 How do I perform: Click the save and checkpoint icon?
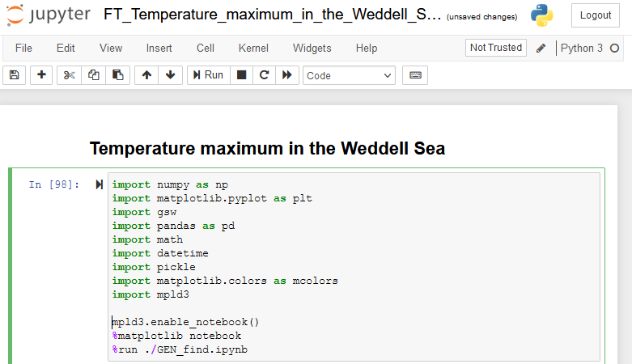(15, 75)
